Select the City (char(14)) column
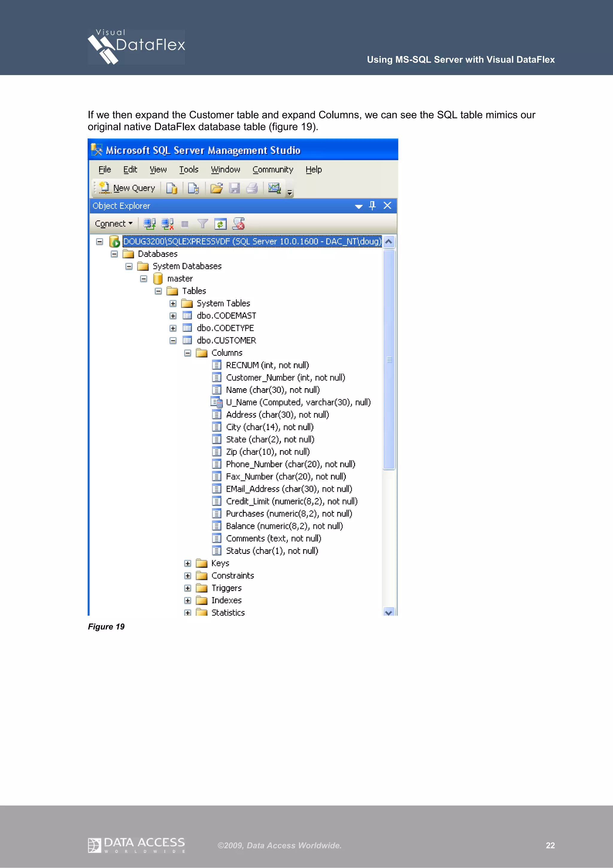The width and height of the screenshot is (613, 868). pos(270,427)
